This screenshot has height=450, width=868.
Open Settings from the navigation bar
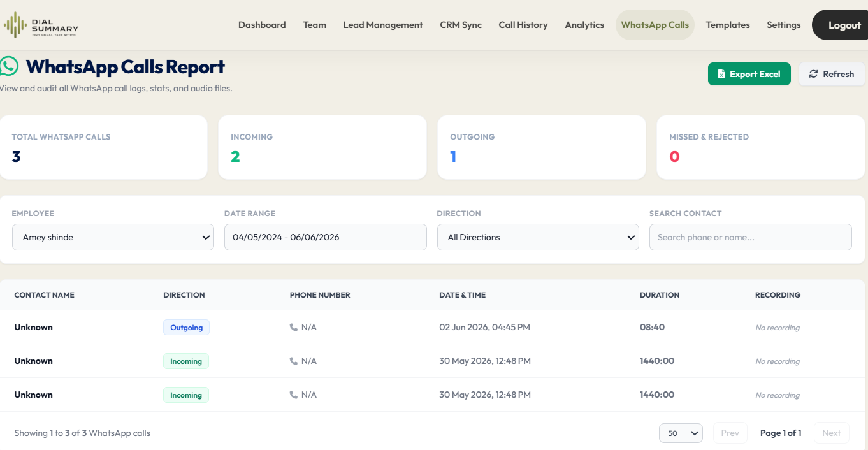(784, 25)
